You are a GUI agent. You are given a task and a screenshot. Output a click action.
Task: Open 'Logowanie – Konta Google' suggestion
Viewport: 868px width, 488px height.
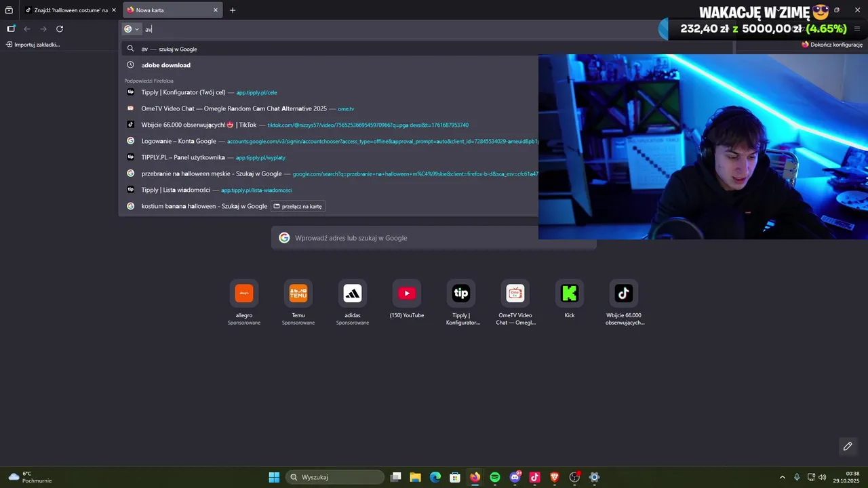point(330,141)
